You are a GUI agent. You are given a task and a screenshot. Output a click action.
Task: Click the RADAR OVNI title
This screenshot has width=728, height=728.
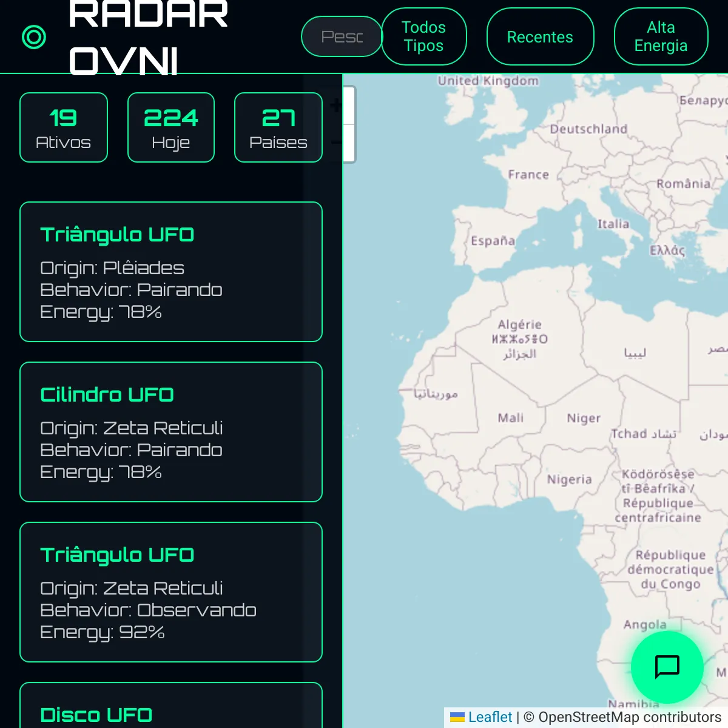tap(148, 38)
